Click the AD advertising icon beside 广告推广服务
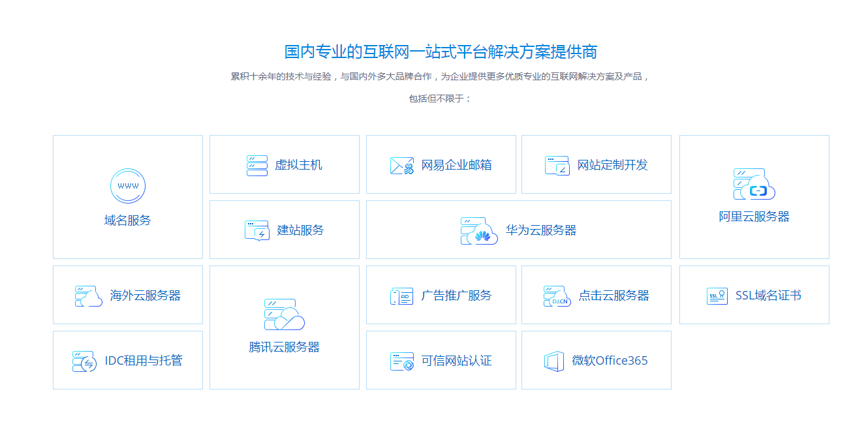 402,296
